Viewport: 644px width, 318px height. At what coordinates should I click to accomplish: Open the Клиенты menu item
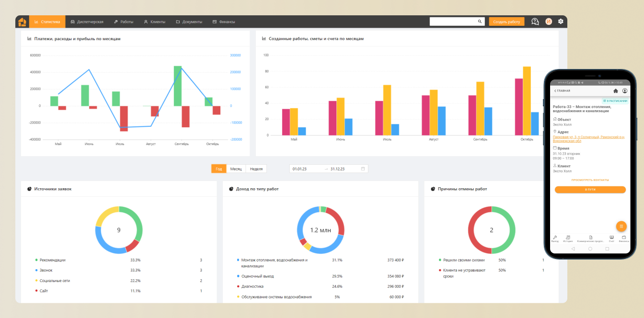pyautogui.click(x=154, y=22)
